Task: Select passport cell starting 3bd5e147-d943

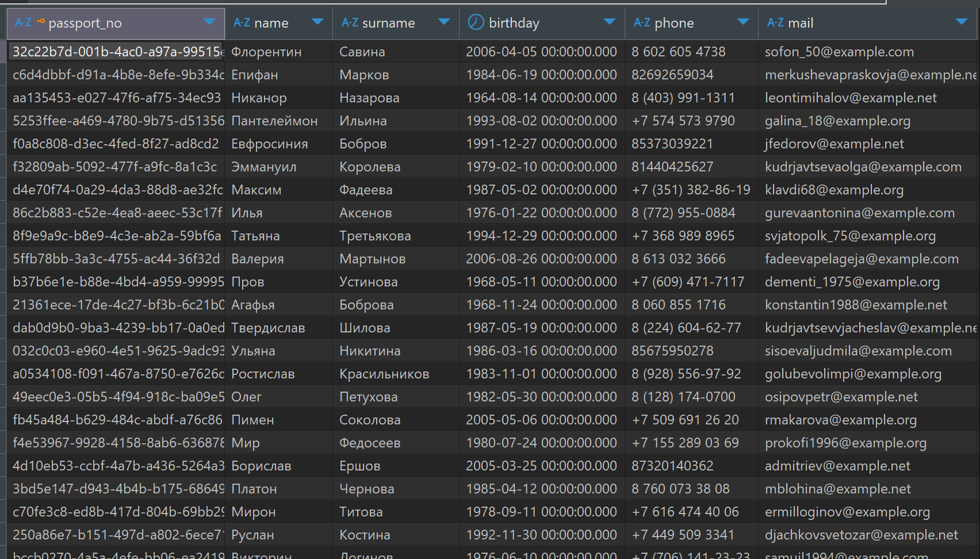Action: point(116,489)
